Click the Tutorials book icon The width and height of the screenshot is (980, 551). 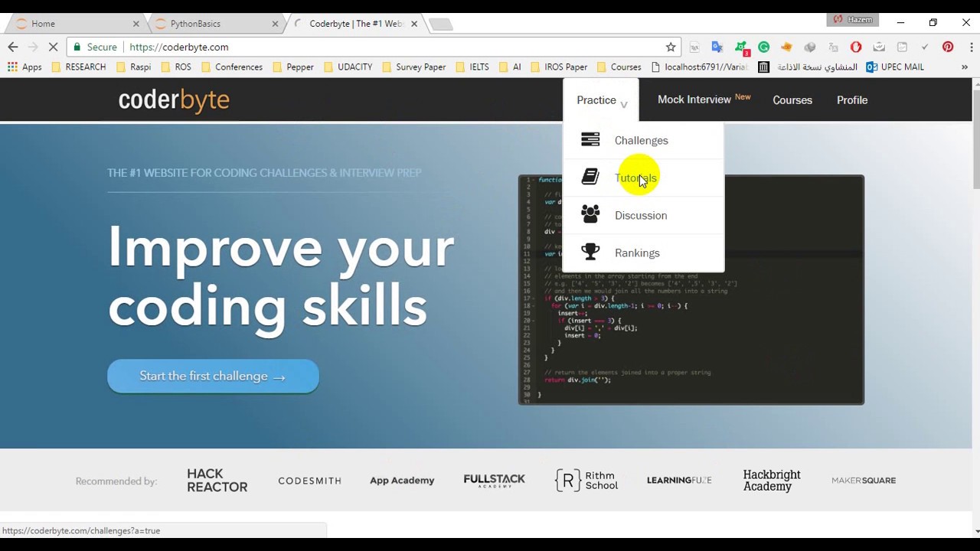click(590, 177)
